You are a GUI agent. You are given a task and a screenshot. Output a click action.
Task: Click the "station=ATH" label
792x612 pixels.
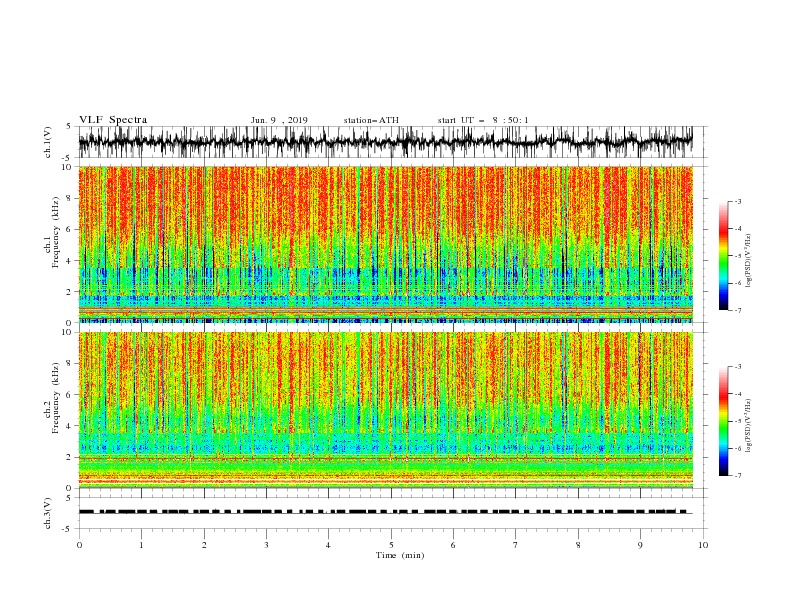pyautogui.click(x=371, y=120)
